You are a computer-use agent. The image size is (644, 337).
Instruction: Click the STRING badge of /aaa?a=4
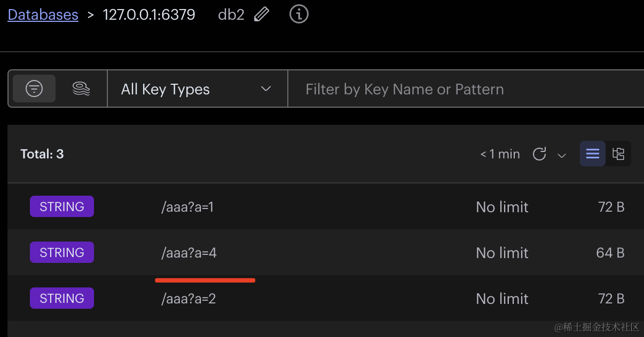(x=62, y=253)
